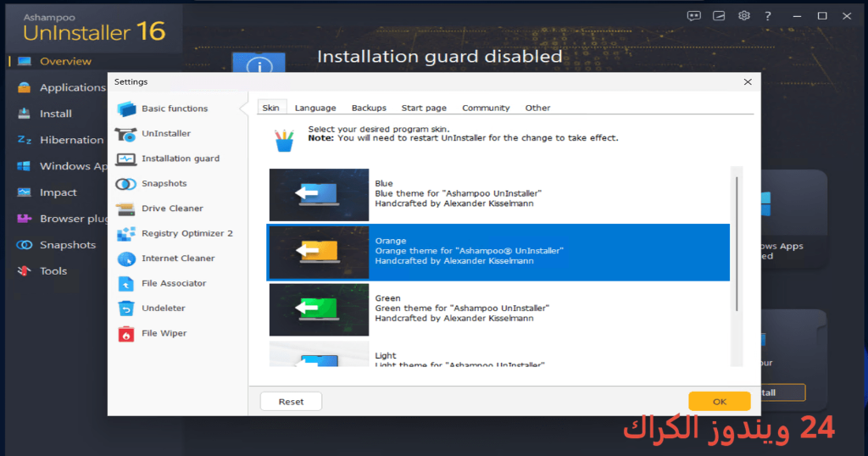Open help question mark icon

click(x=768, y=16)
